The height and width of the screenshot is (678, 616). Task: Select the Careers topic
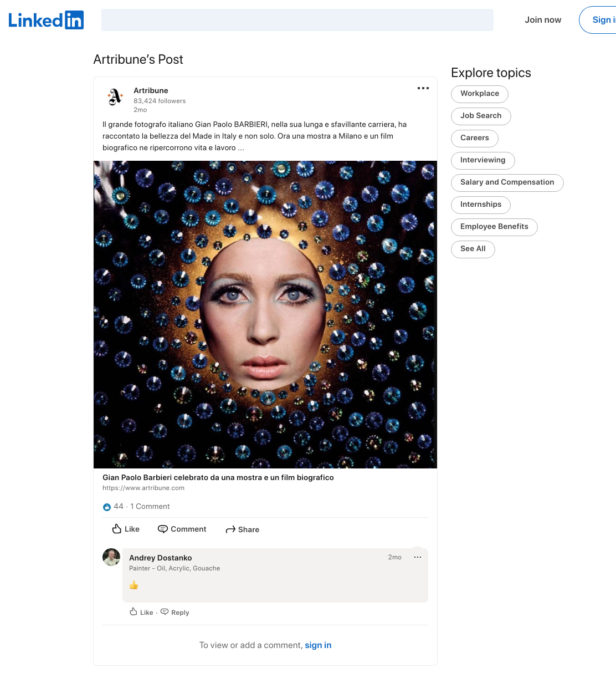click(x=475, y=138)
